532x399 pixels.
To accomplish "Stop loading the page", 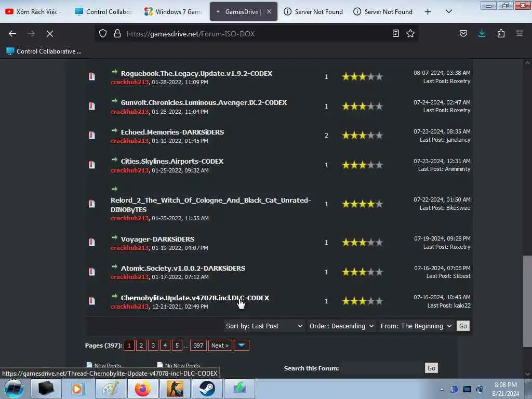I will point(50,34).
